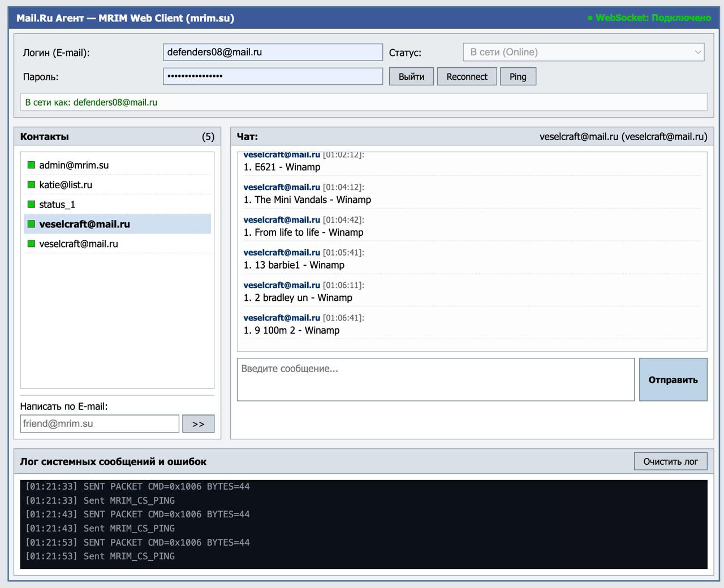Screen dimensions: 724x588
Task: Focus the Пароль password field
Action: point(273,76)
